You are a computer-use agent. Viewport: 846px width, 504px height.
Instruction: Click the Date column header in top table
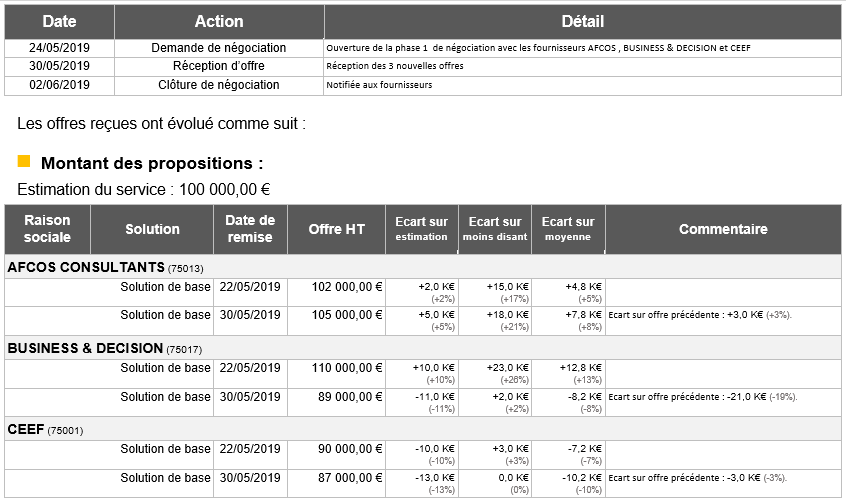[x=59, y=22]
